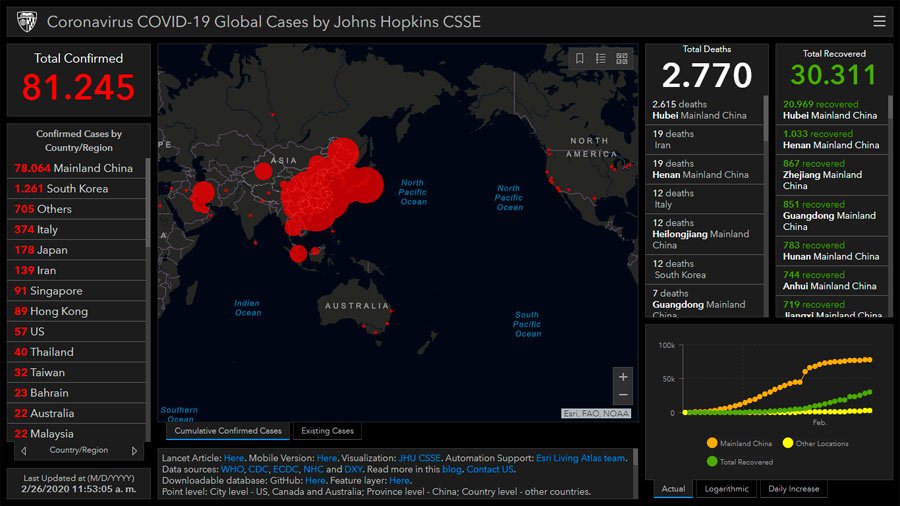This screenshot has height=506, width=900.
Task: Select 20.969 recovered Hubei entry
Action: pyautogui.click(x=832, y=110)
